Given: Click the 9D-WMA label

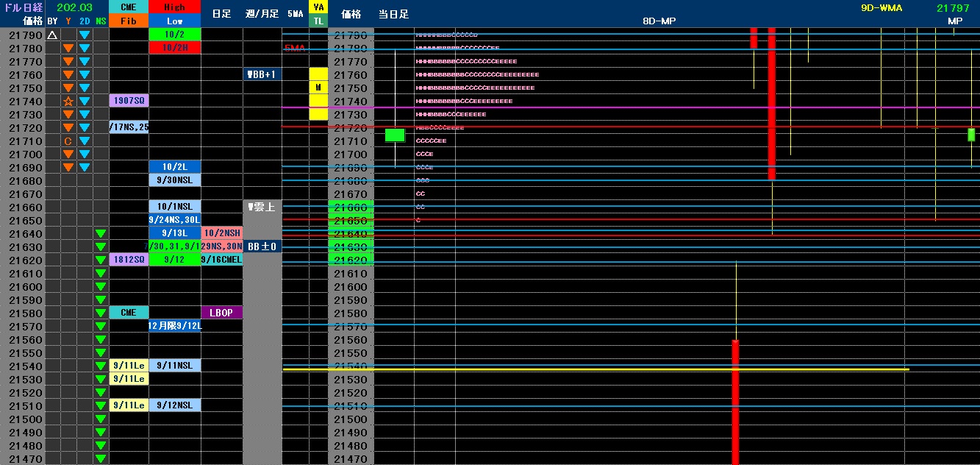Looking at the screenshot, I should 881,8.
